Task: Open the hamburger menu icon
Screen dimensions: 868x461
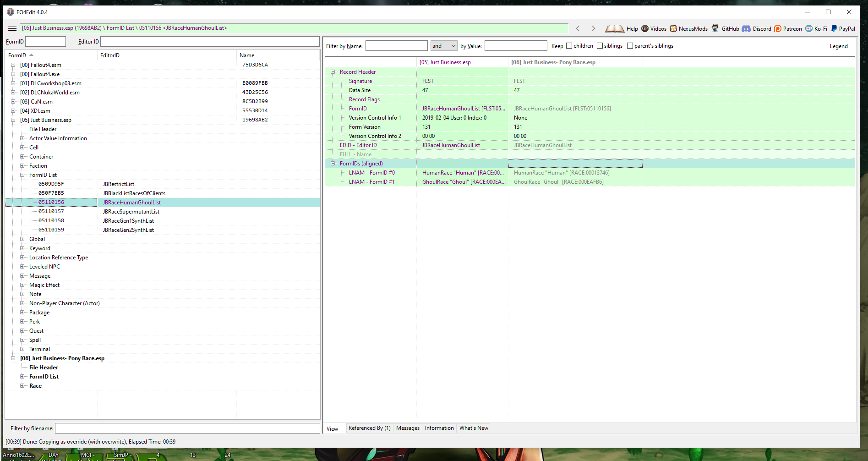Action: pyautogui.click(x=12, y=28)
